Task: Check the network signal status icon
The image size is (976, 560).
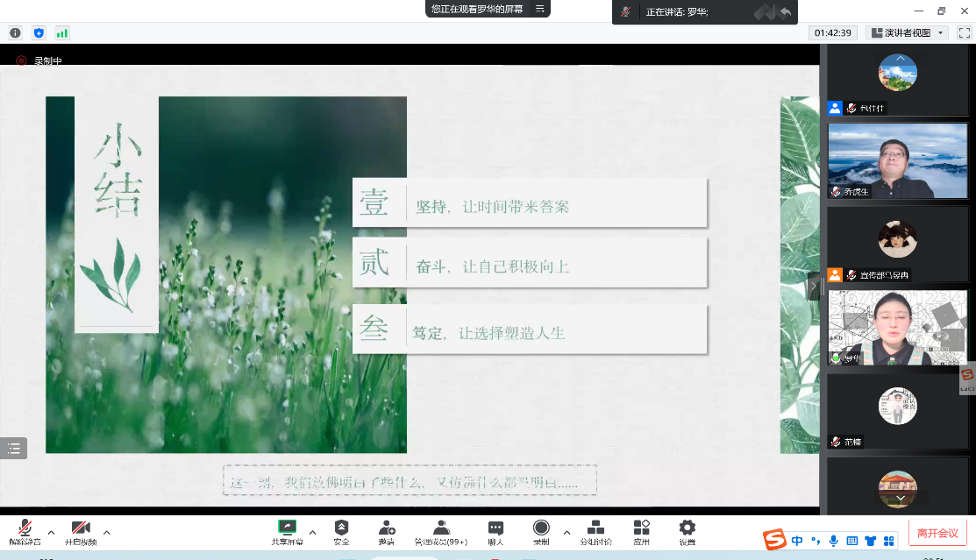Action: [x=61, y=32]
